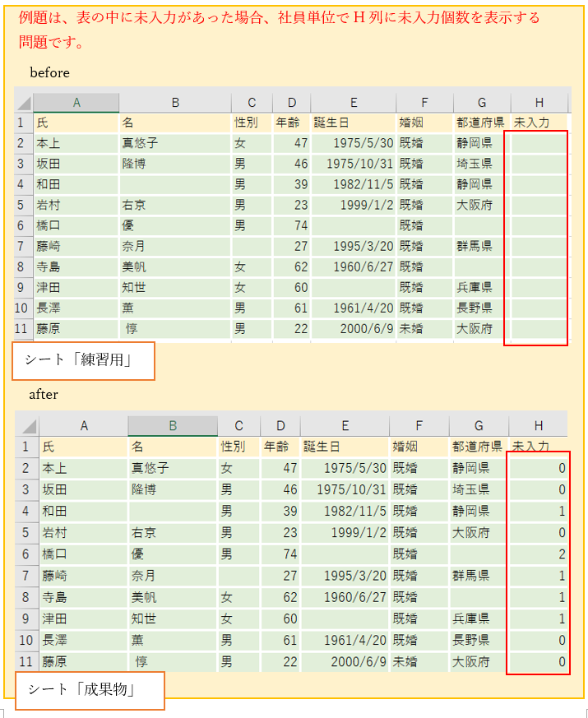This screenshot has width=588, height=718.
Task: Click the 1999/1/2 date cell in the after table
Action: pos(344,533)
